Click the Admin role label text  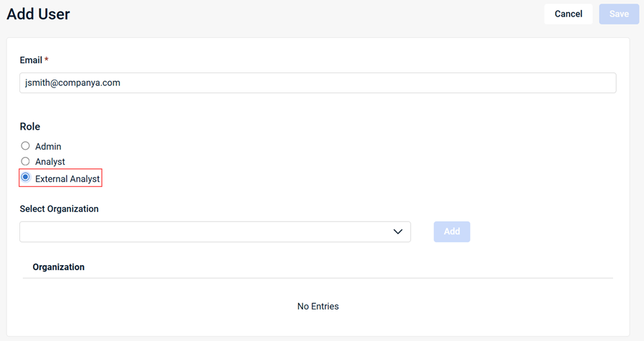click(48, 147)
